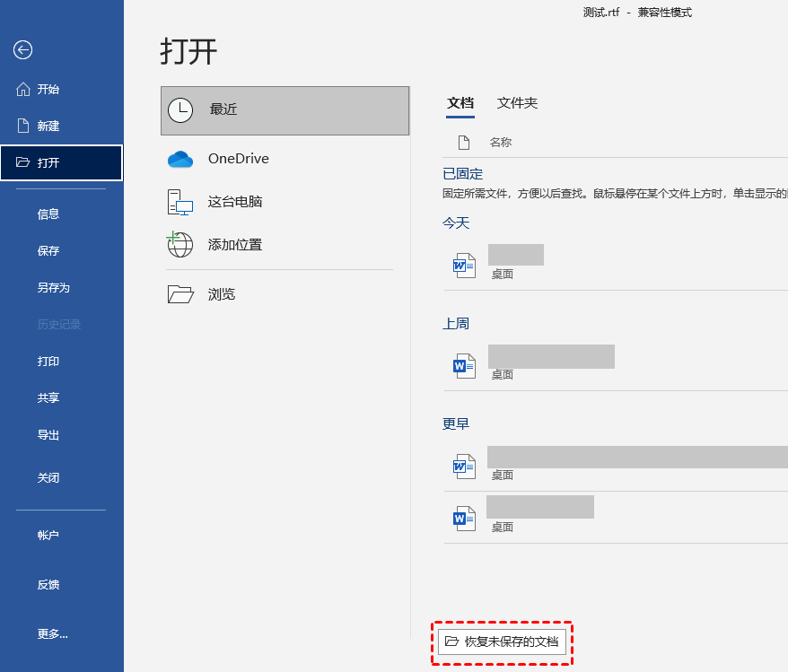Select the 最近 location label
Viewport: 788px width, 672px height.
point(223,109)
